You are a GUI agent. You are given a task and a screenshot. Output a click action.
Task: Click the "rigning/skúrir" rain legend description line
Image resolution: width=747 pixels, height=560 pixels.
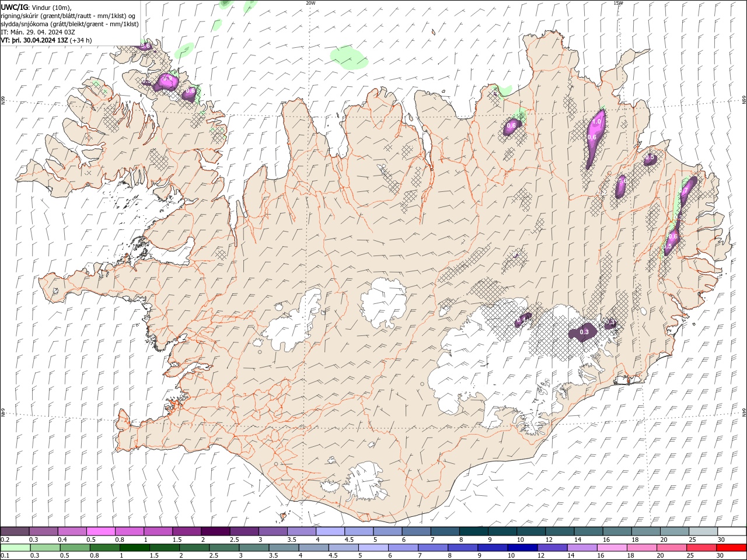69,16
